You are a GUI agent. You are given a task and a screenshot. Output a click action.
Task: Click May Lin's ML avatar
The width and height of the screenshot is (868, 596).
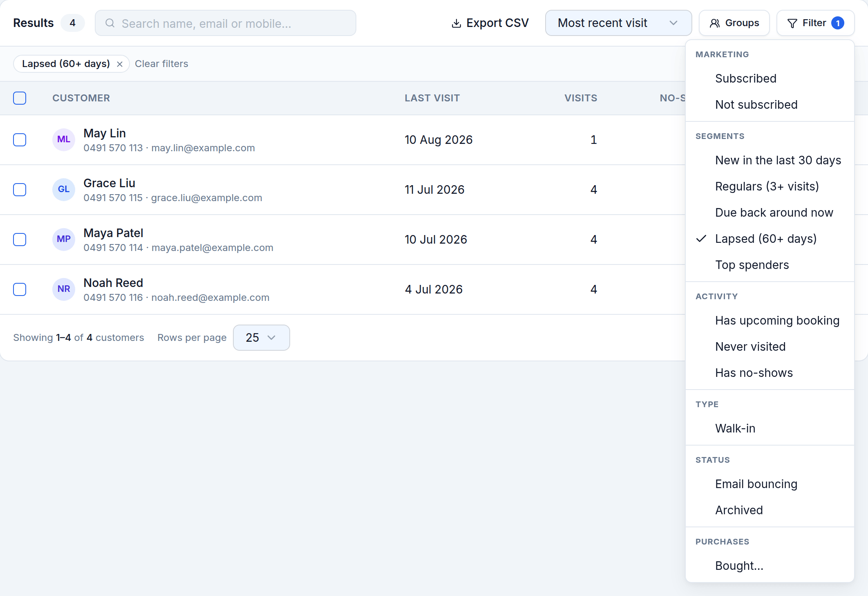tap(64, 139)
